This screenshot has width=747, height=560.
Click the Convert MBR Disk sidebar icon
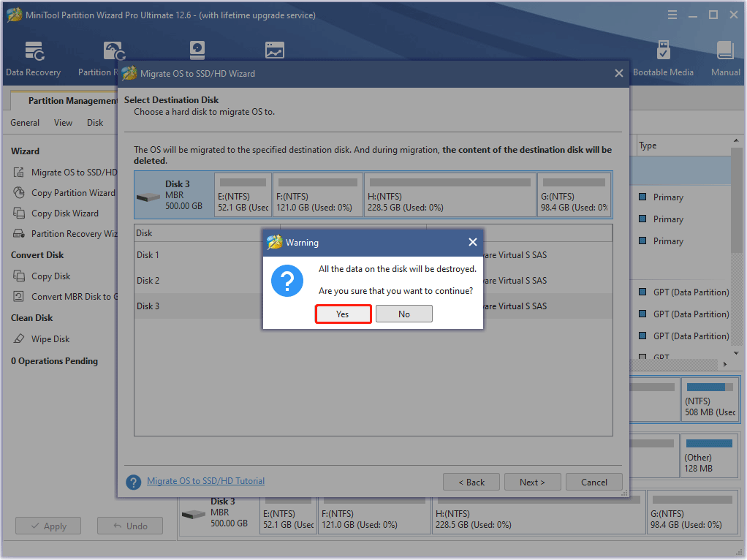(x=18, y=296)
